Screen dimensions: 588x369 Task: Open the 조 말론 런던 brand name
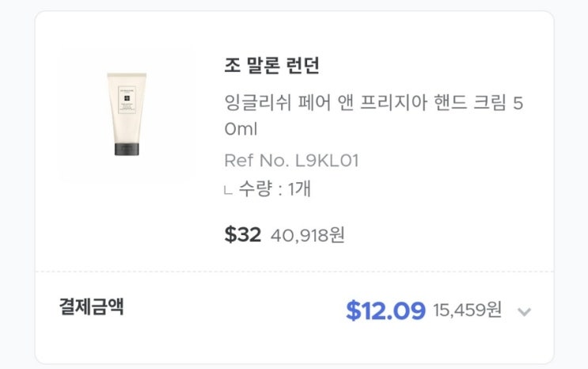point(271,66)
